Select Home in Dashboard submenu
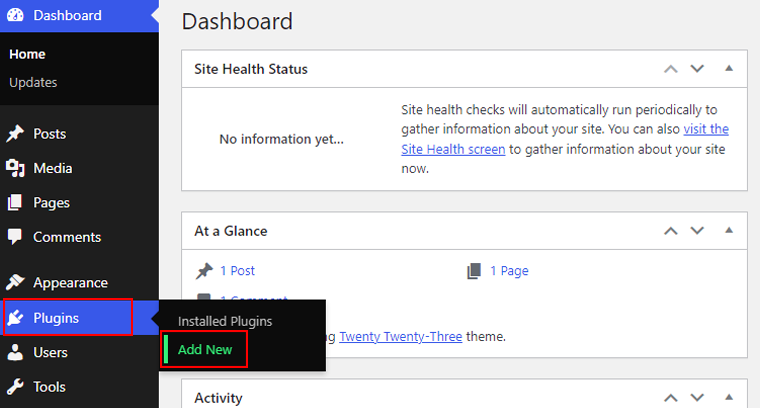Viewport: 760px width, 408px height. tap(27, 54)
